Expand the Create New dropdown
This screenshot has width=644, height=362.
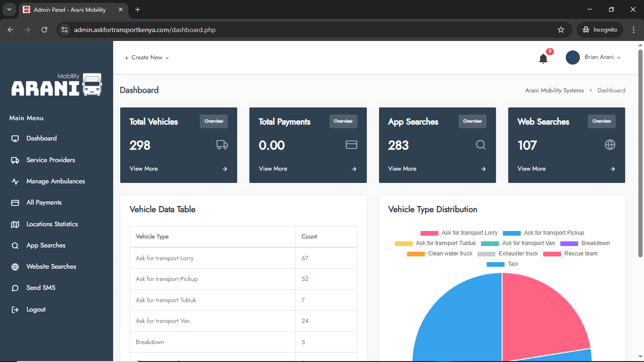[147, 58]
